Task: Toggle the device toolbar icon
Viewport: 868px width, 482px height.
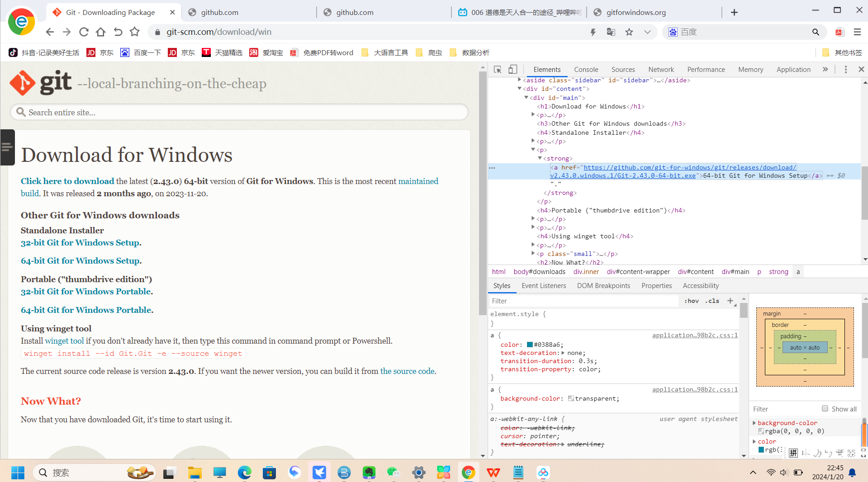Action: [512, 70]
